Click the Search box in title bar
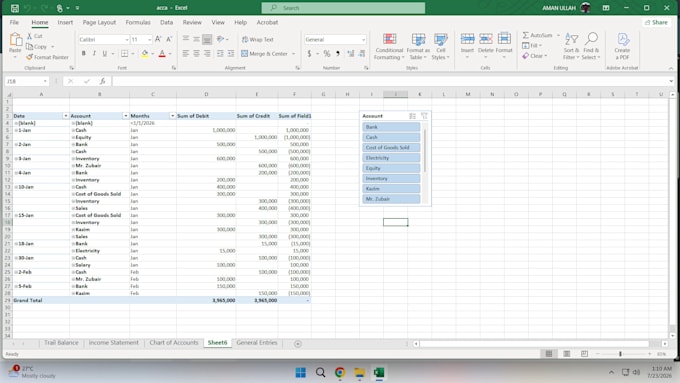The height and width of the screenshot is (383, 680). point(343,8)
